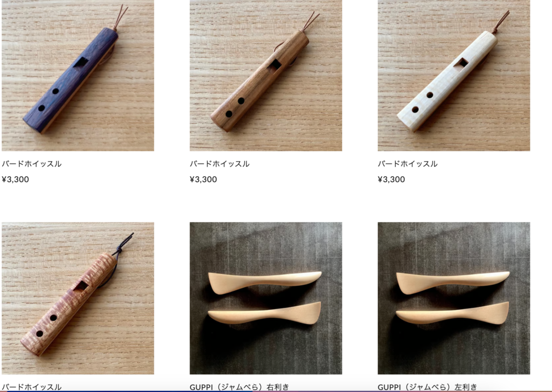Open the GUPPI 右利き jam spatula photo

point(266,298)
